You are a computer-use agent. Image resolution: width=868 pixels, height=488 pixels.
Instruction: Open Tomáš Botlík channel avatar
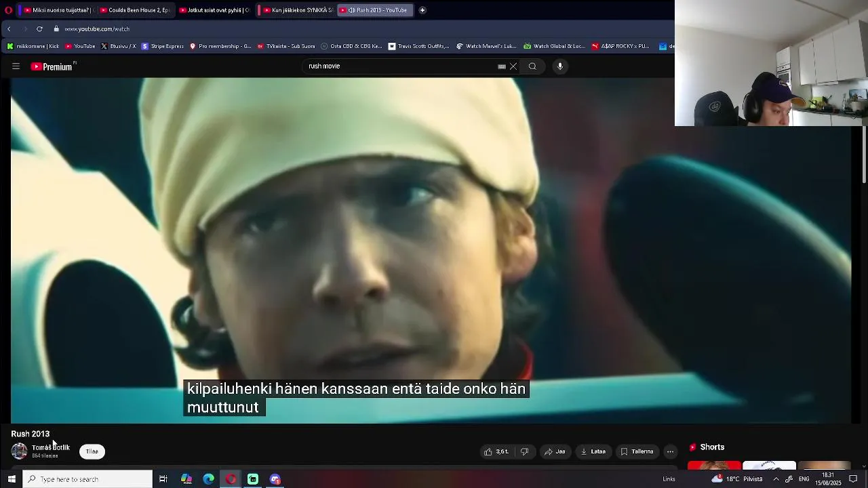click(x=19, y=451)
